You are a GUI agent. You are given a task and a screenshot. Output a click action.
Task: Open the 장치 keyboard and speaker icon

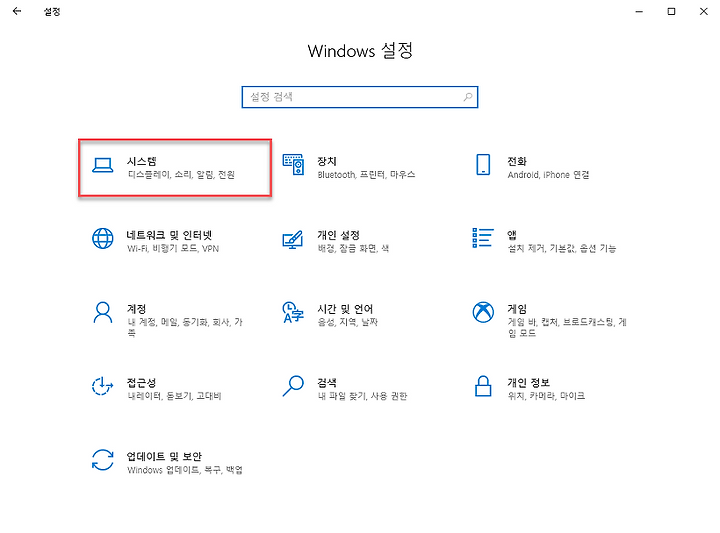coord(293,164)
